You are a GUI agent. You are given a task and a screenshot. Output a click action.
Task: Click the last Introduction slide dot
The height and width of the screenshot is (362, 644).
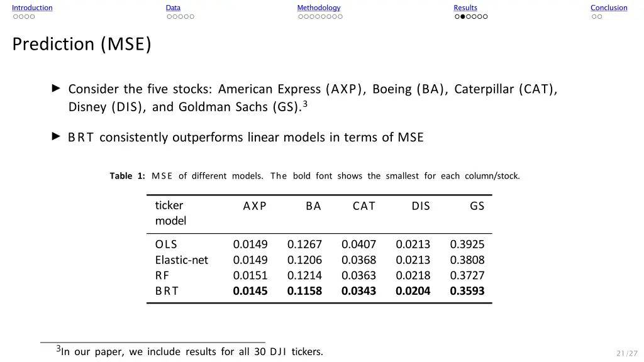pos(33,17)
